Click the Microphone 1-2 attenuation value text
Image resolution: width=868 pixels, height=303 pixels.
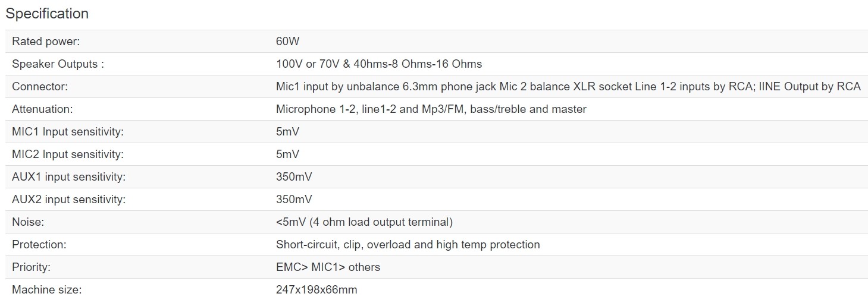click(x=431, y=109)
